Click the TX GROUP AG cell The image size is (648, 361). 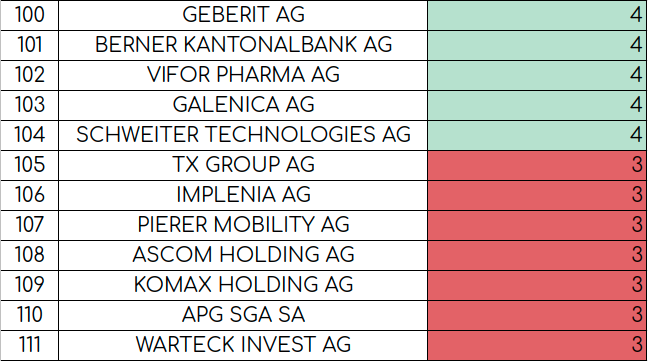(243, 165)
